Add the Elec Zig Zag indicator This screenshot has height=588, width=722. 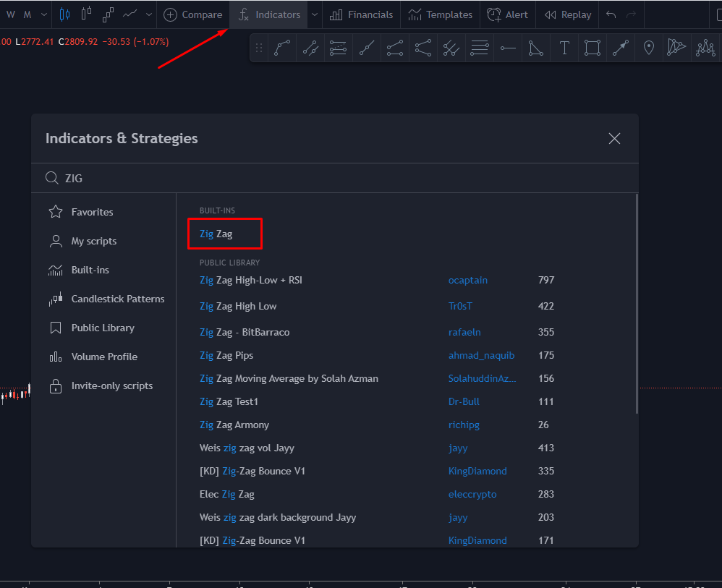click(227, 494)
